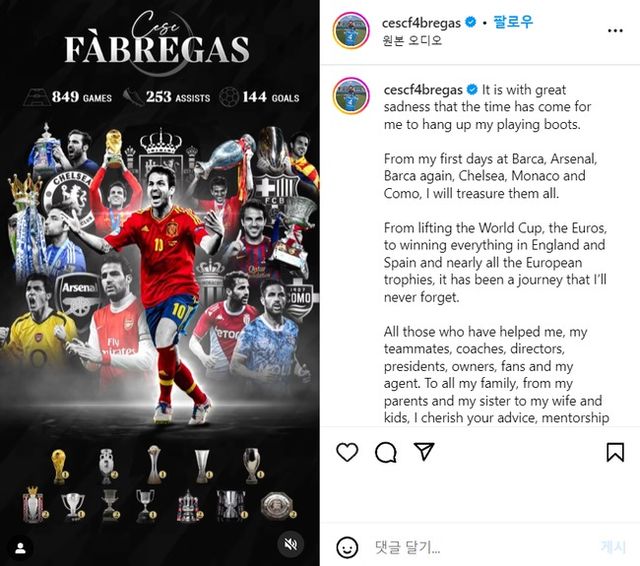The height and width of the screenshot is (566, 640).
Task: Click the Fàbregas tribute video
Action: (160, 283)
